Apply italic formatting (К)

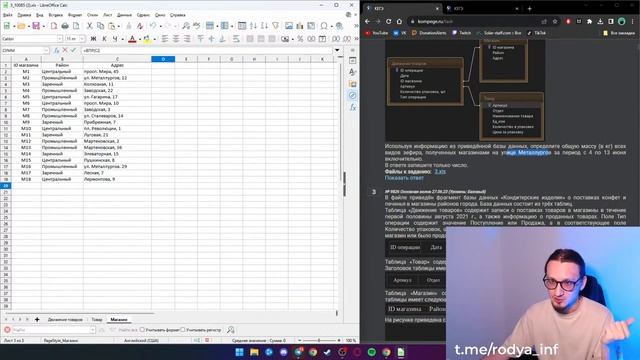(x=104, y=39)
